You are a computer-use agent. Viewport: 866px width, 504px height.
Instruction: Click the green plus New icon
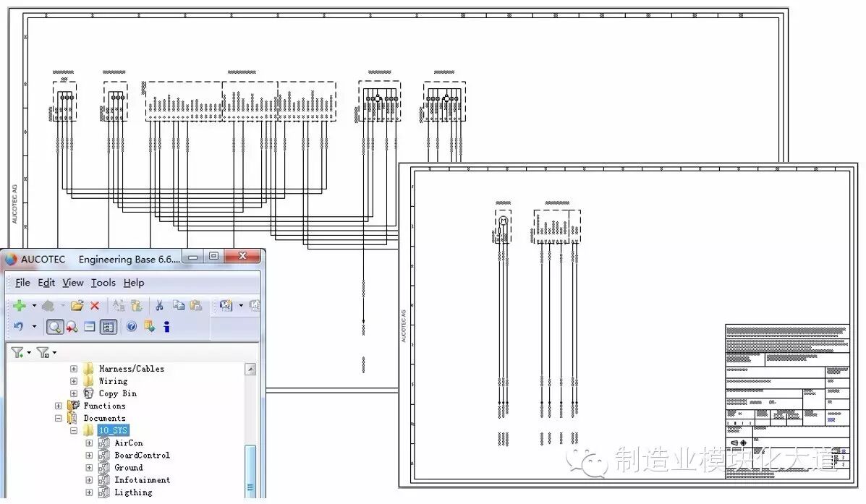(20, 305)
